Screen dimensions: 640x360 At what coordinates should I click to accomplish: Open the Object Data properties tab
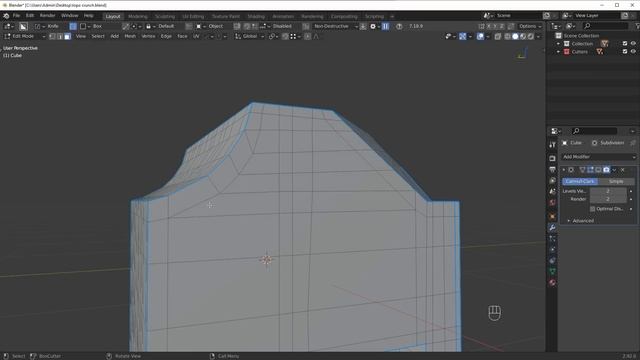click(552, 271)
